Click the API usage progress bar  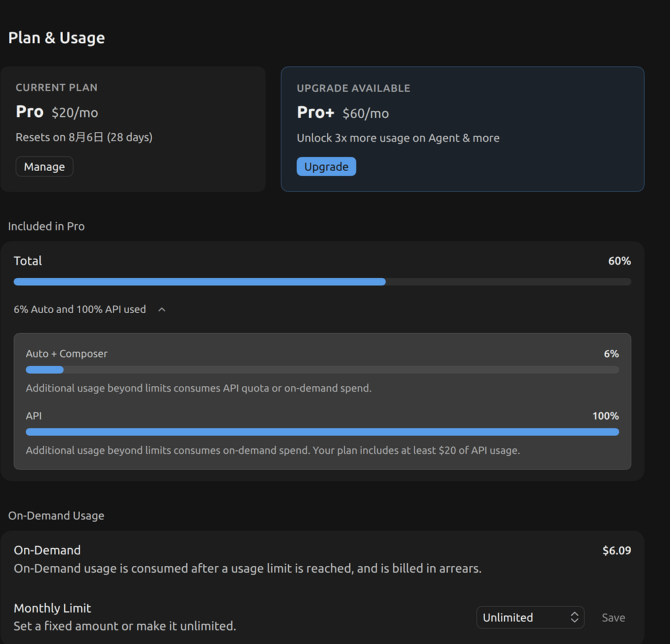(322, 432)
